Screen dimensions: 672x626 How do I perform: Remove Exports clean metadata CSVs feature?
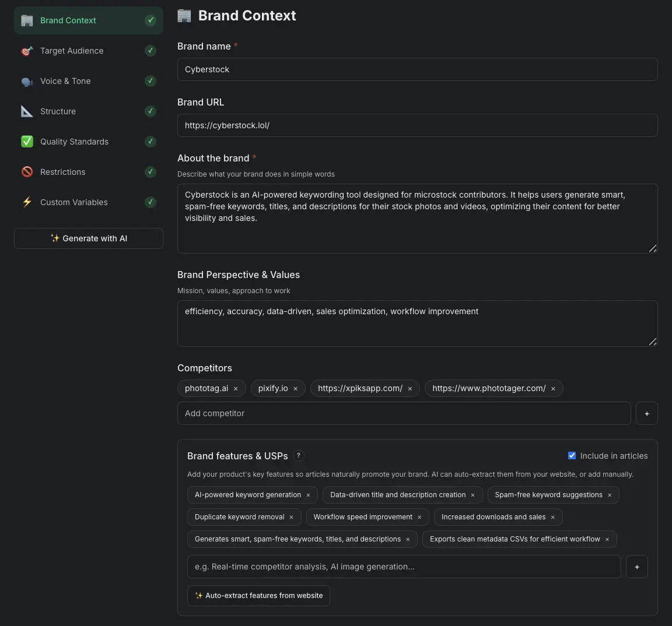[607, 540]
